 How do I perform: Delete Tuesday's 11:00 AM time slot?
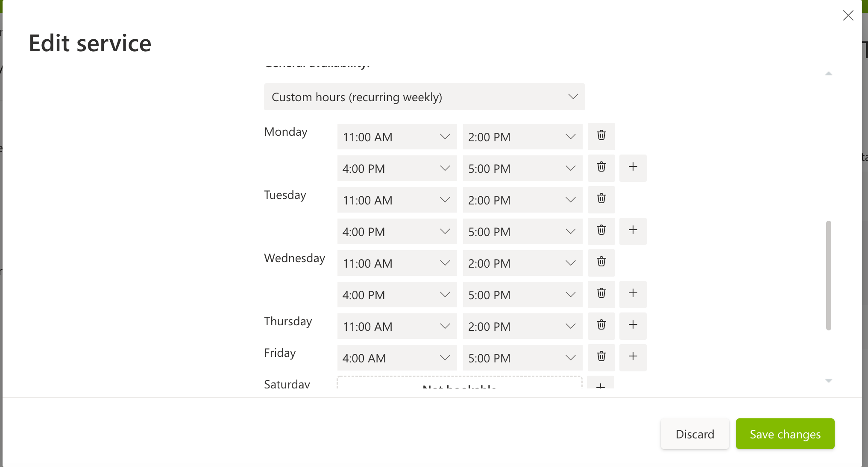(601, 199)
